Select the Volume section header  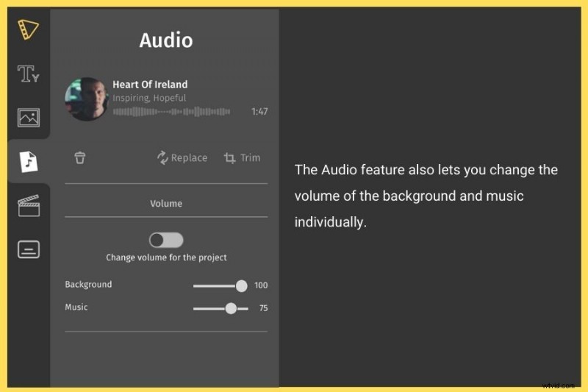coord(166,203)
